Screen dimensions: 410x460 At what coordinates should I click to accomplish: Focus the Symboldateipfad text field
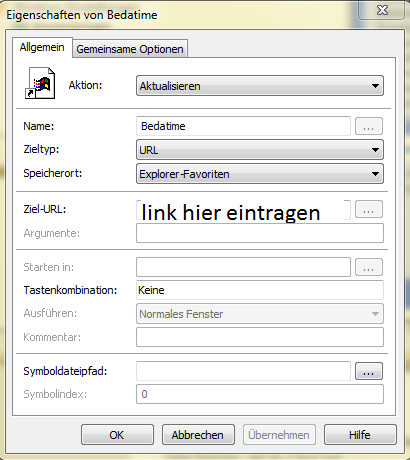click(x=243, y=371)
